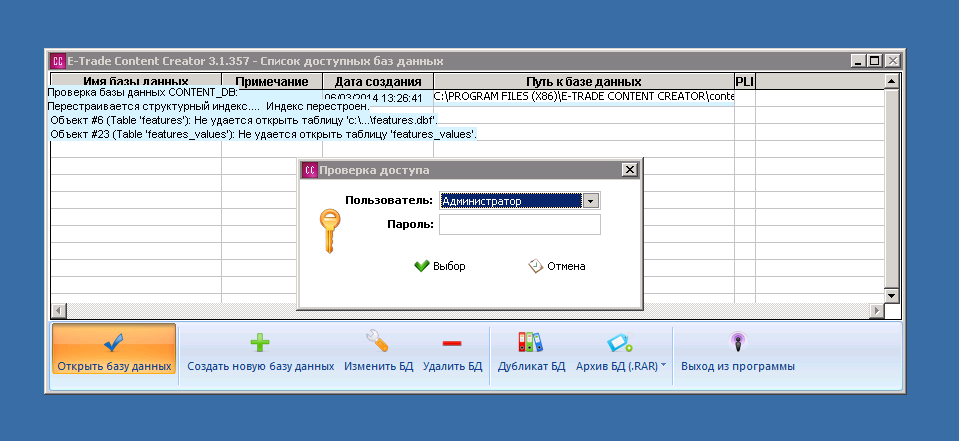Click the Путь к базе данных column header
The width and height of the screenshot is (959, 441).
point(584,81)
